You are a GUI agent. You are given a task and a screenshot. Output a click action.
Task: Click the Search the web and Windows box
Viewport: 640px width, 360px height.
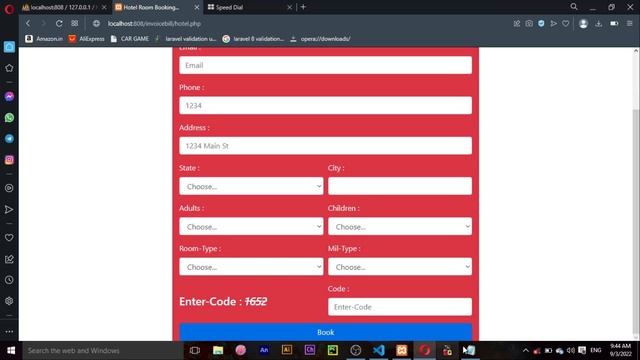[102, 350]
